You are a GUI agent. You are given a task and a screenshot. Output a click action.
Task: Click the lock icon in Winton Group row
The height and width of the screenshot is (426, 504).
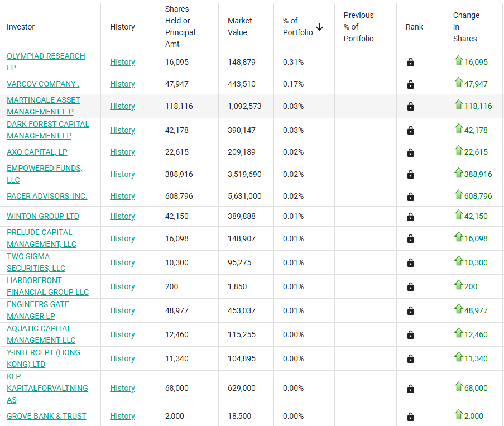410,217
